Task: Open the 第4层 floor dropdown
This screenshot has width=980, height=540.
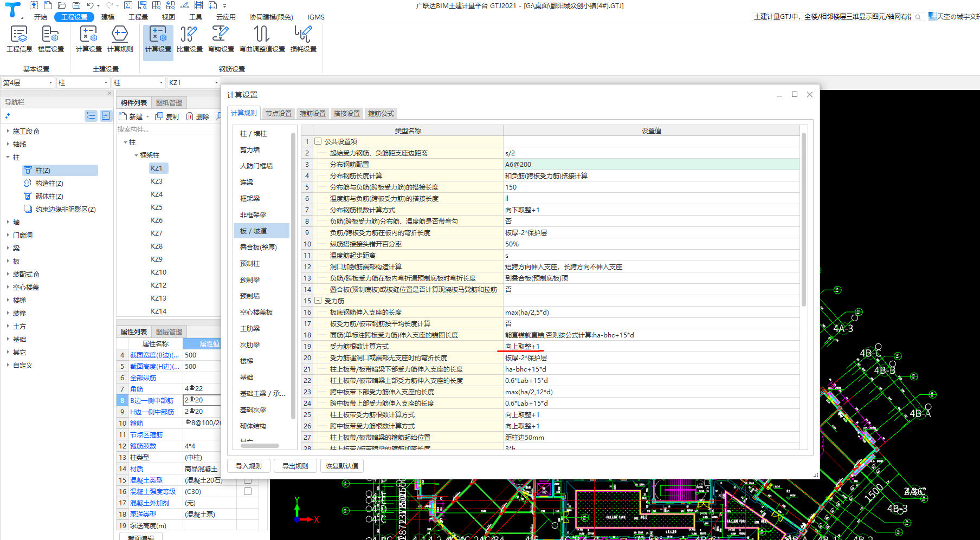Action: 51,82
